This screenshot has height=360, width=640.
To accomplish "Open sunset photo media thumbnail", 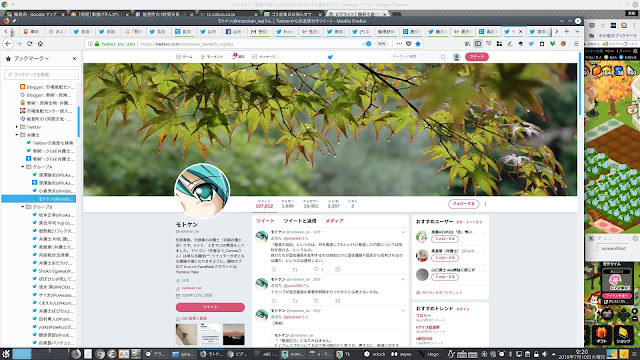I will [x=234, y=334].
